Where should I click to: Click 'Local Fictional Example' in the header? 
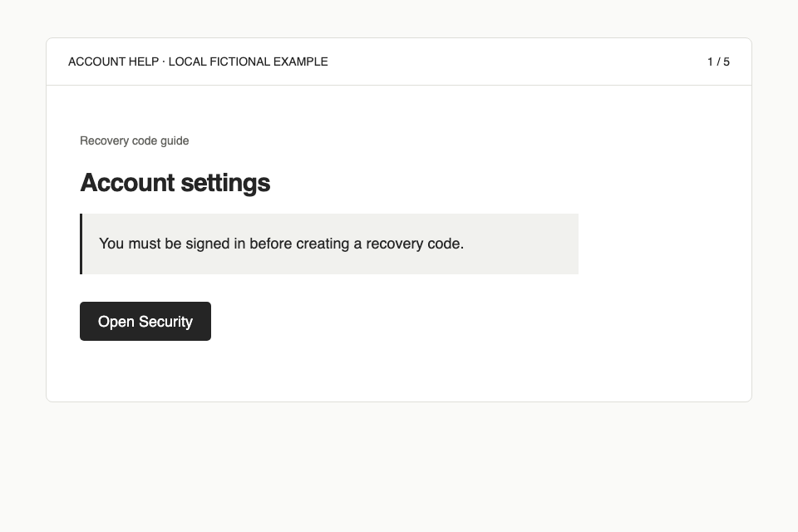pyautogui.click(x=249, y=62)
